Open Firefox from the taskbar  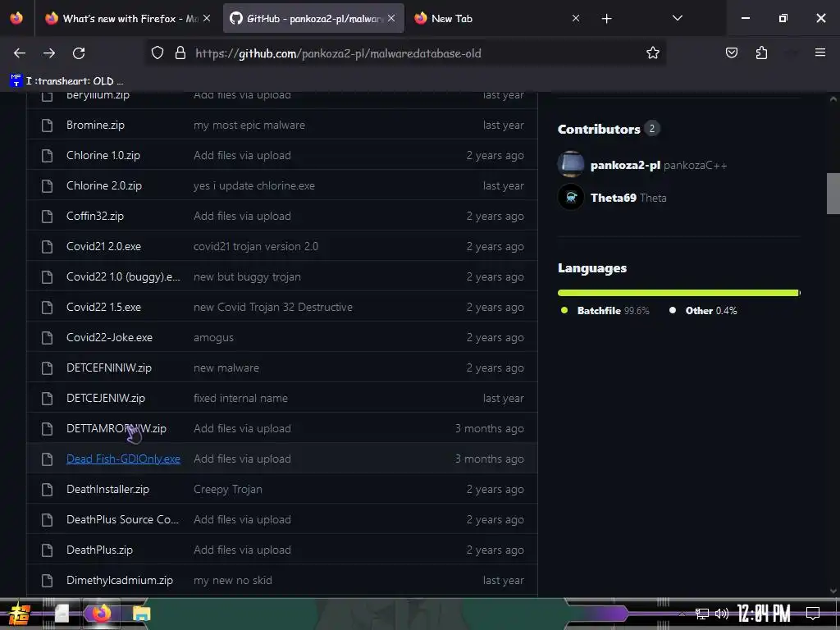point(101,613)
